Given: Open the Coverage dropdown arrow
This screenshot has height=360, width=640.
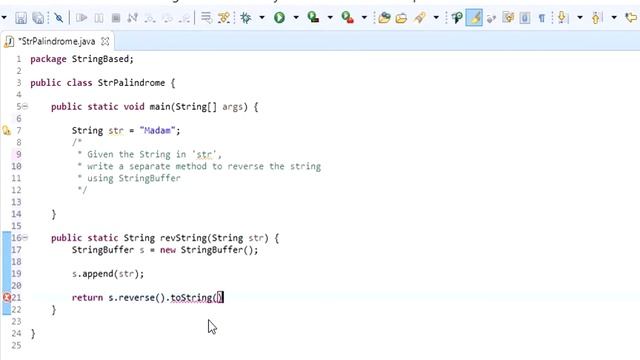Looking at the screenshot, I should click(x=330, y=18).
